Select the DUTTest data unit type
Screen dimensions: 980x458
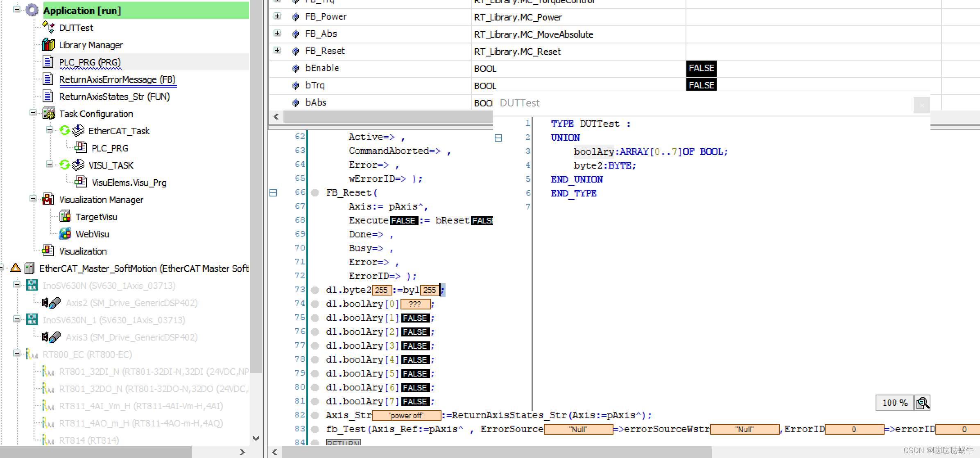click(x=76, y=27)
